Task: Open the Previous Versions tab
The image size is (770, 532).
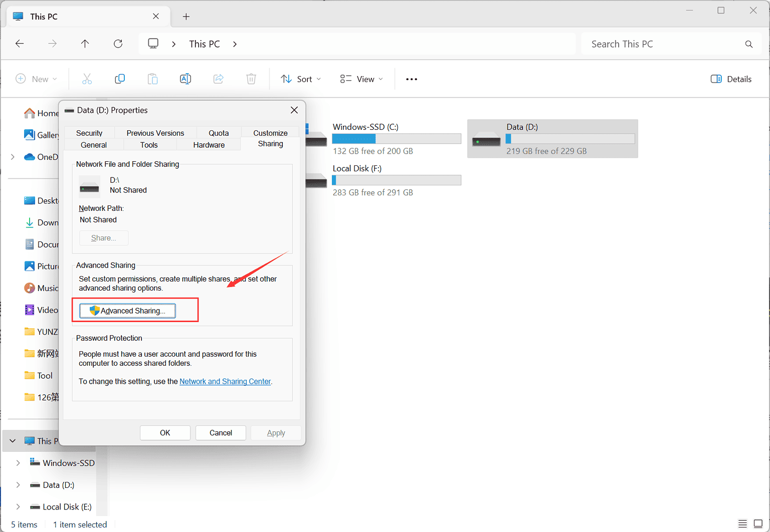Action: tap(155, 133)
